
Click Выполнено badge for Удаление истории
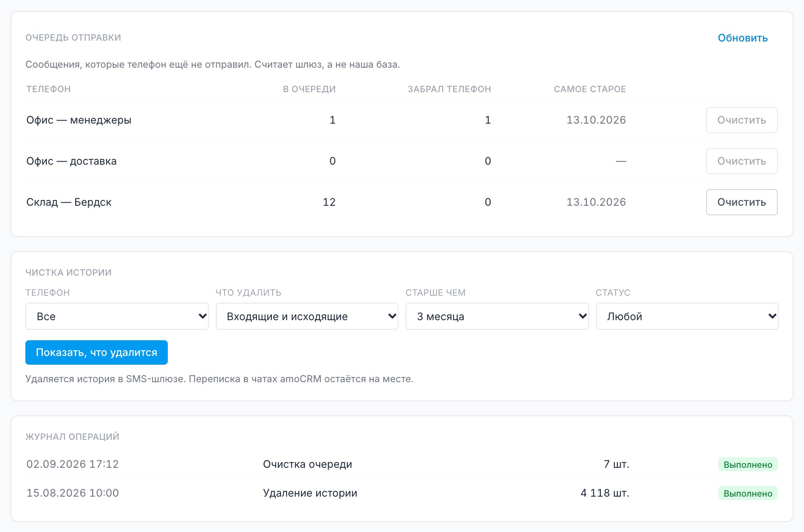pos(748,493)
